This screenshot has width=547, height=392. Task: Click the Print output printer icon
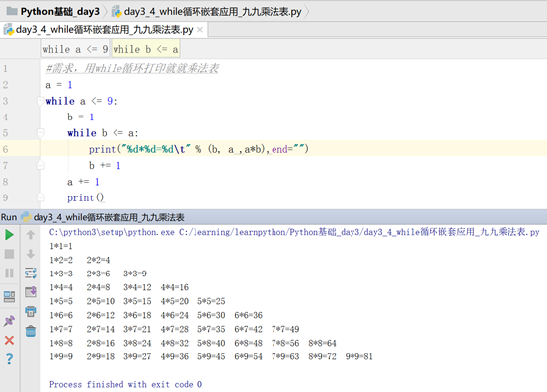(x=31, y=311)
